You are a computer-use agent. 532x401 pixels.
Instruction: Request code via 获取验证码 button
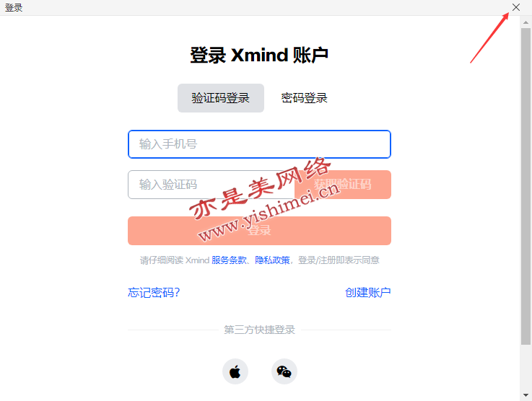pyautogui.click(x=343, y=185)
